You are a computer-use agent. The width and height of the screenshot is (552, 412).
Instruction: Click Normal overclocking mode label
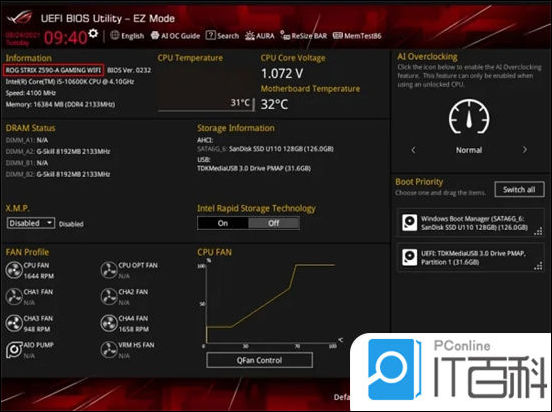[x=469, y=150]
